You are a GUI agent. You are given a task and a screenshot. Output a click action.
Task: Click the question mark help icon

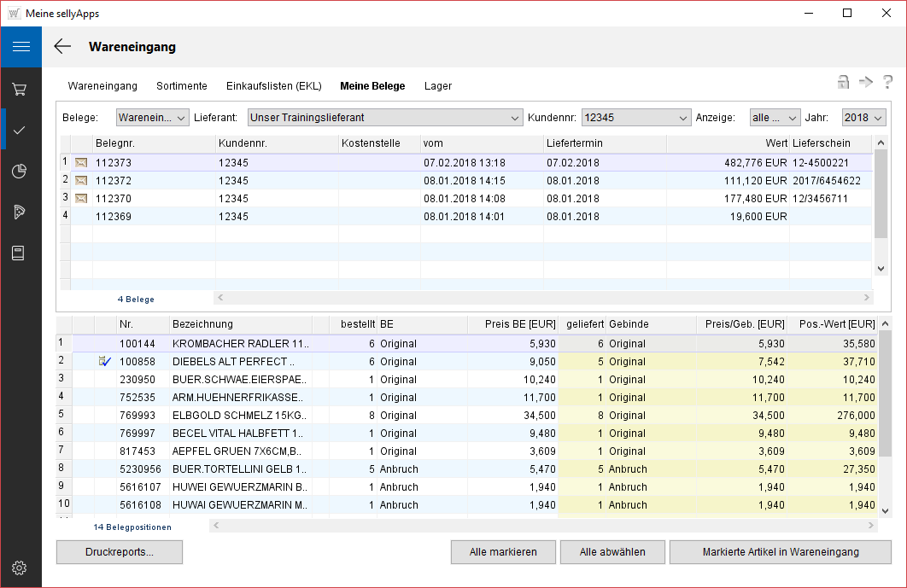[x=887, y=82]
